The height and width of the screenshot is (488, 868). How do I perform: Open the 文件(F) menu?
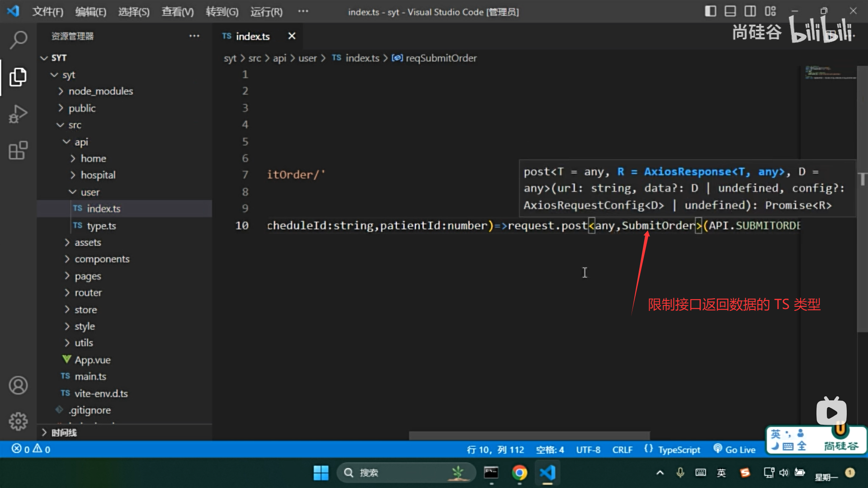47,12
